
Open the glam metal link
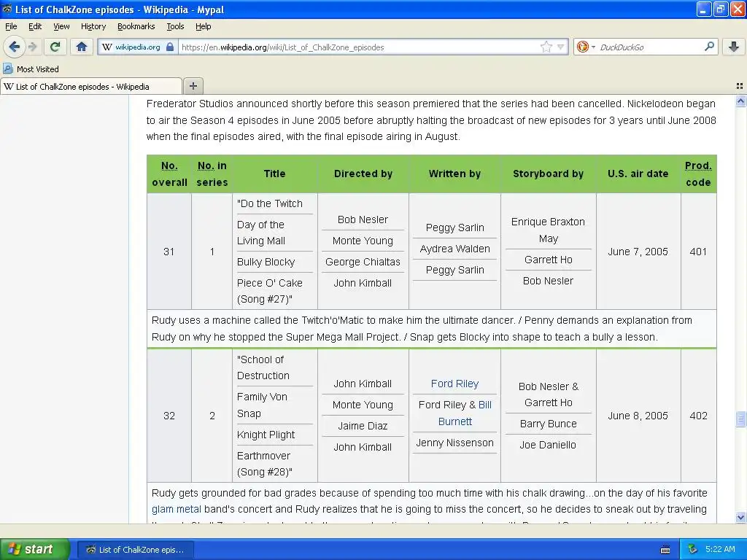tap(177, 509)
